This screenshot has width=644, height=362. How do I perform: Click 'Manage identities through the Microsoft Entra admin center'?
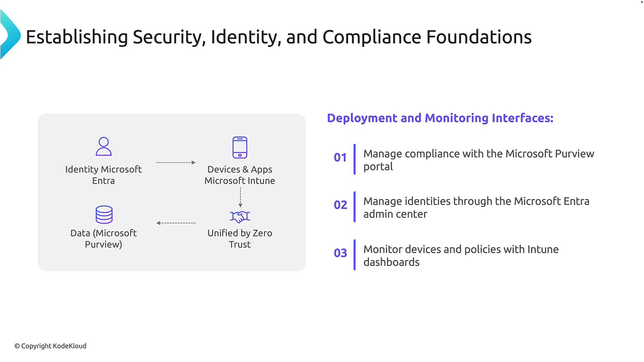476,207
